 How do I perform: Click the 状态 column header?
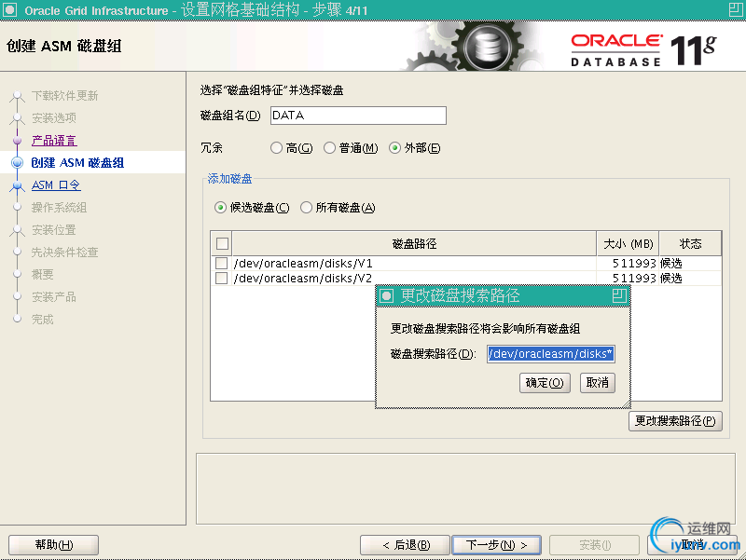coord(690,244)
